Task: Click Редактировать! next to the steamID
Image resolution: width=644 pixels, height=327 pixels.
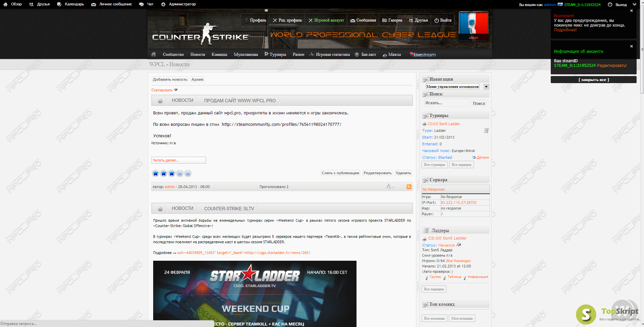Action: point(612,66)
